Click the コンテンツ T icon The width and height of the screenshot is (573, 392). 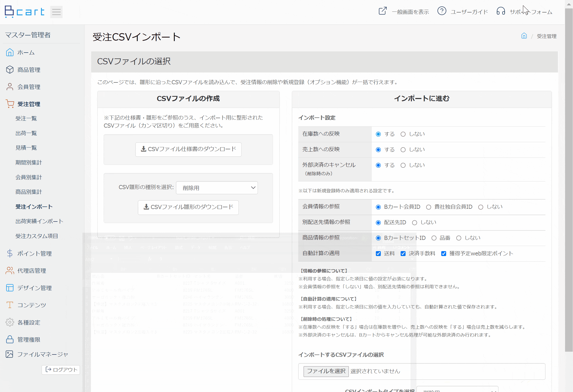pyautogui.click(x=10, y=305)
